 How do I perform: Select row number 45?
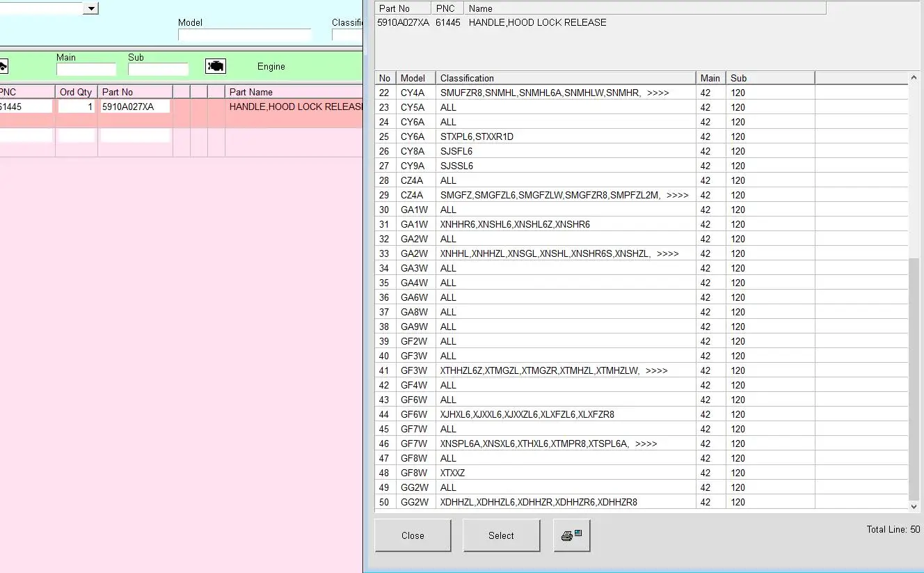(x=642, y=429)
